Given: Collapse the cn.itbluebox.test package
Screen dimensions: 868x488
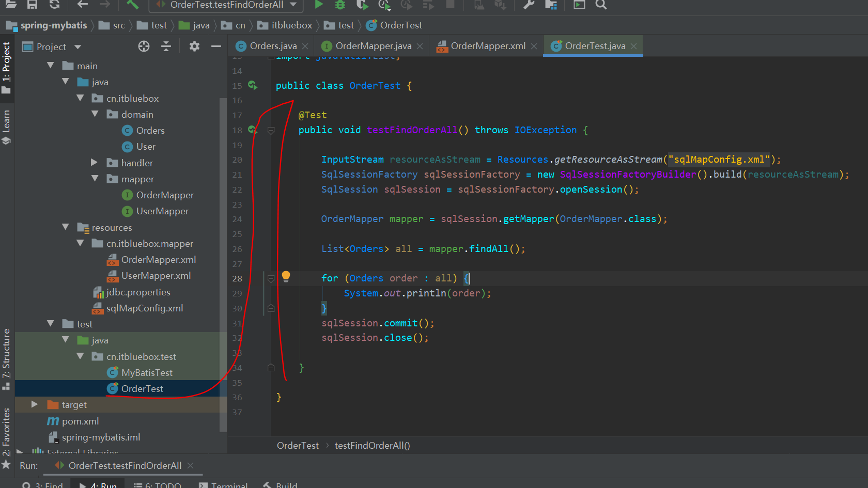Looking at the screenshot, I should (x=80, y=356).
